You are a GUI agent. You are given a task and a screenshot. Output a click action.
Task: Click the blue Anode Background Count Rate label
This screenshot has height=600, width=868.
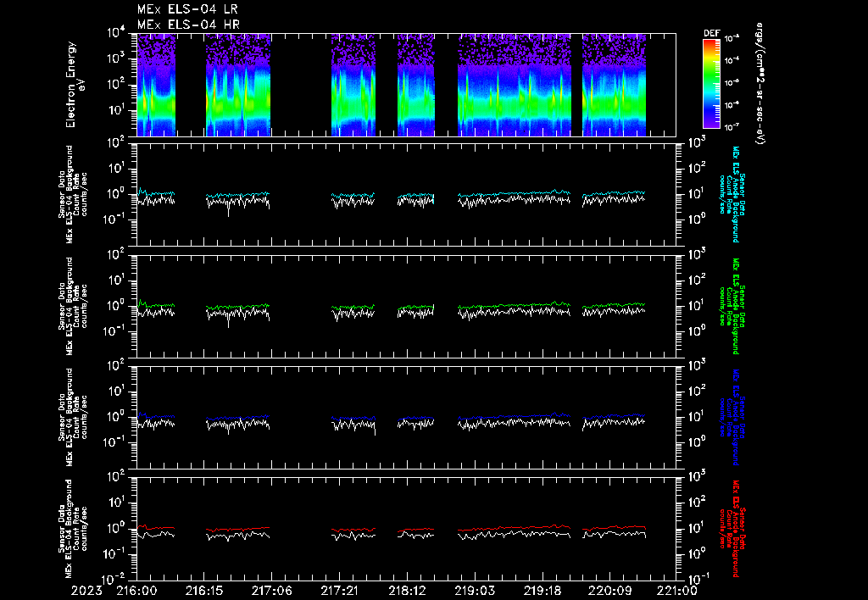[732, 417]
